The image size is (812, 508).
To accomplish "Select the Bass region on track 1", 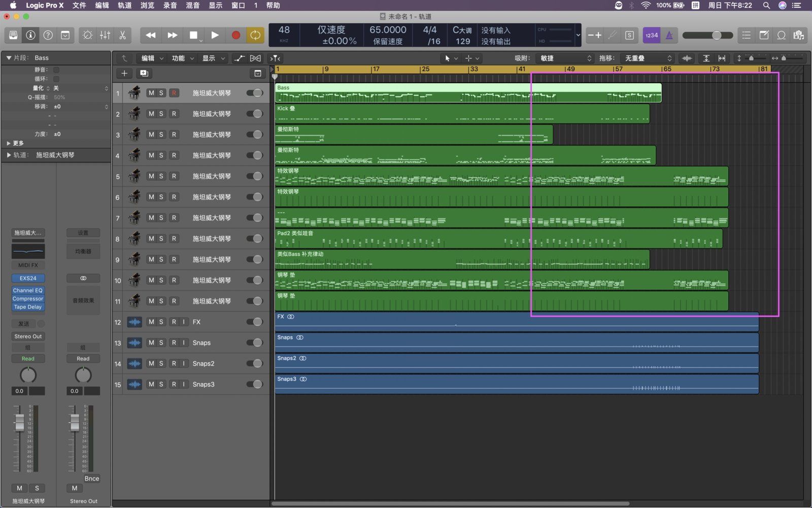I will pyautogui.click(x=468, y=93).
